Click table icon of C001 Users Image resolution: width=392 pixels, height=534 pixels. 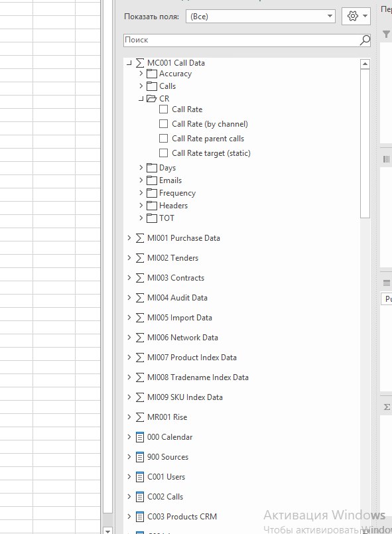[x=140, y=477]
